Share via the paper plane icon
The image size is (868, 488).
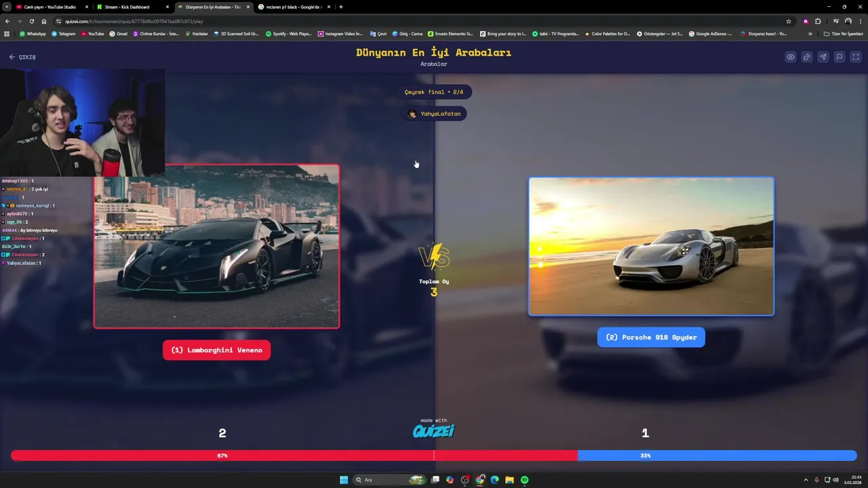[823, 57]
